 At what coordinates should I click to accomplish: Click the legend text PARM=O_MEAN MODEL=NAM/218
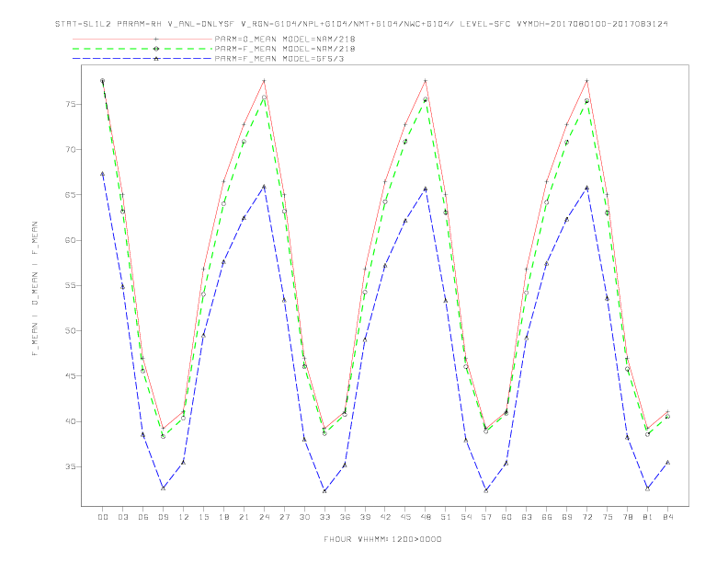[285, 39]
